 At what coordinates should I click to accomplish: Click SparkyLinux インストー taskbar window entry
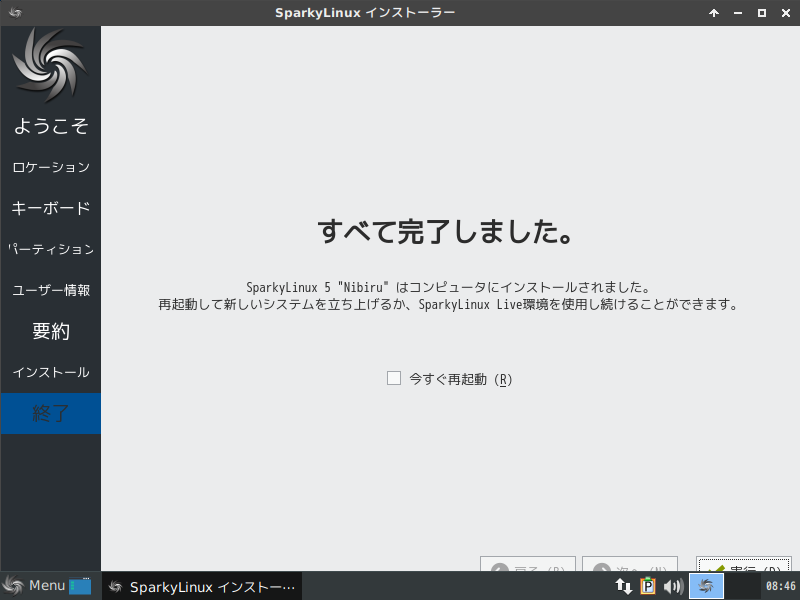202,586
